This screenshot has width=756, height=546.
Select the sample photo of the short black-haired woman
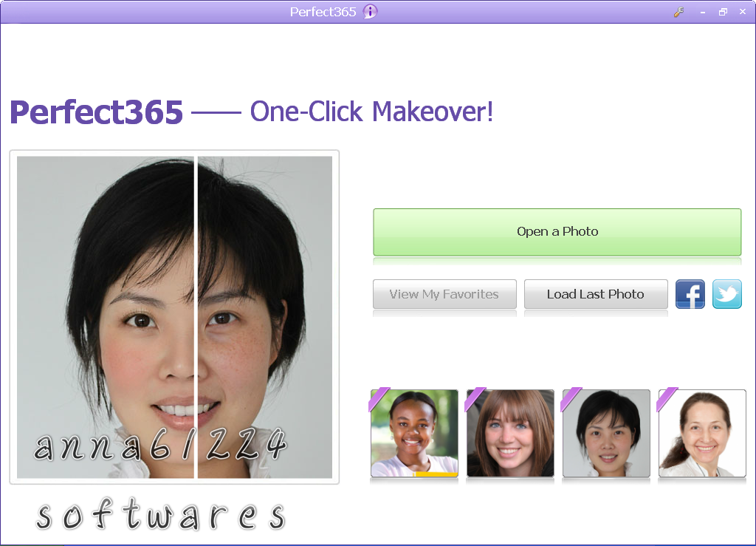606,433
